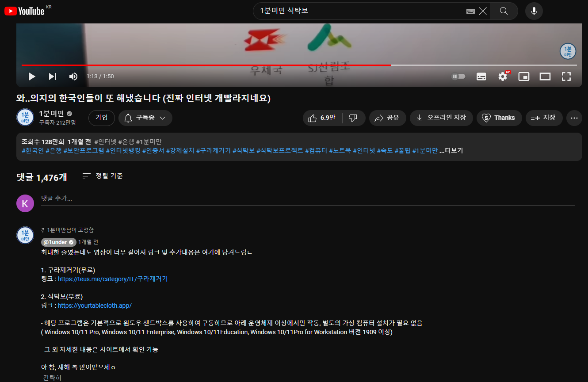588x382 pixels.
Task: Skip to the next video
Action: pyautogui.click(x=53, y=76)
